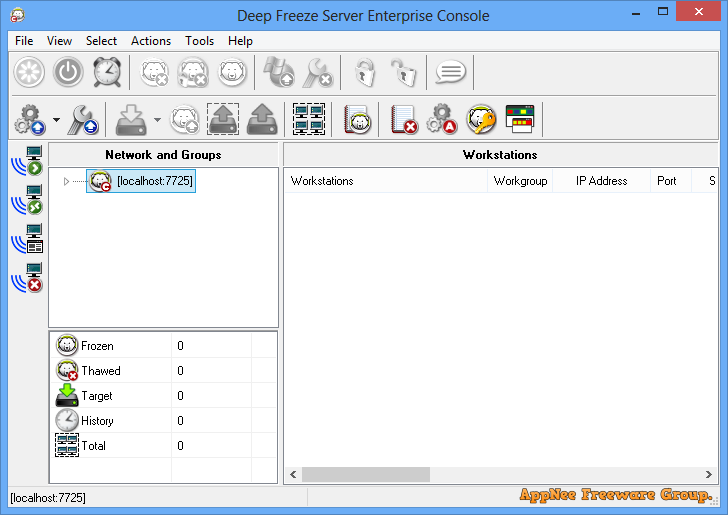Click the network computer list sidebar icon
Viewport: 728px width, 515px height.
27,239
